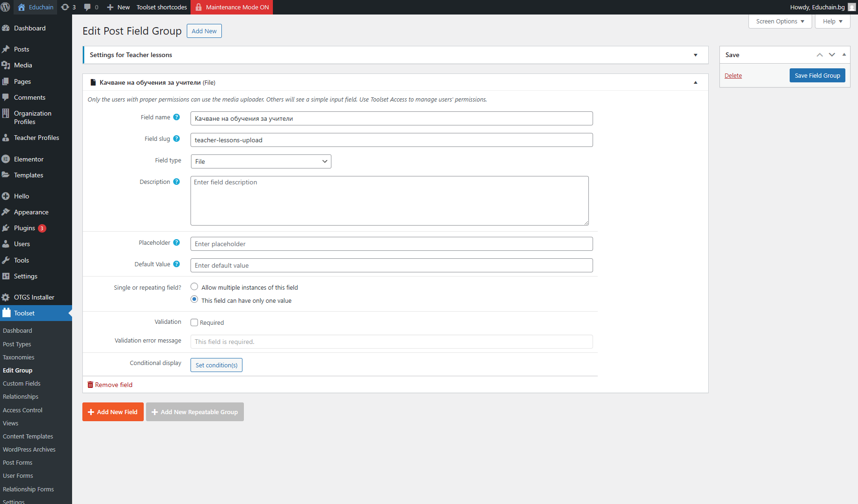Open the Field type dropdown
The height and width of the screenshot is (504, 858).
tap(261, 161)
